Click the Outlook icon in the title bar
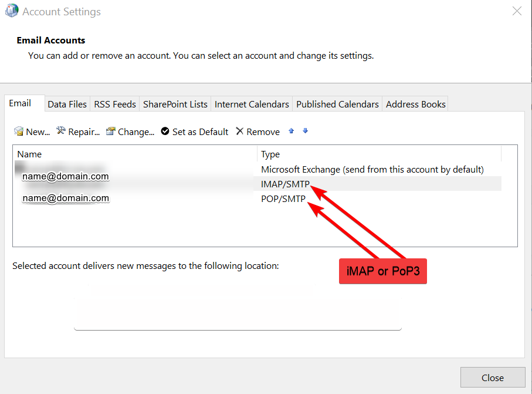Viewport: 532px width, 394px height. (x=12, y=11)
